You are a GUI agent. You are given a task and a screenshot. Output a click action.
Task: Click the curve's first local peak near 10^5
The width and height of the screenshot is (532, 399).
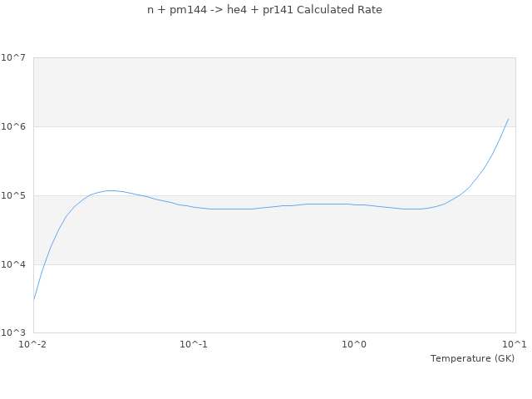pyautogui.click(x=109, y=190)
